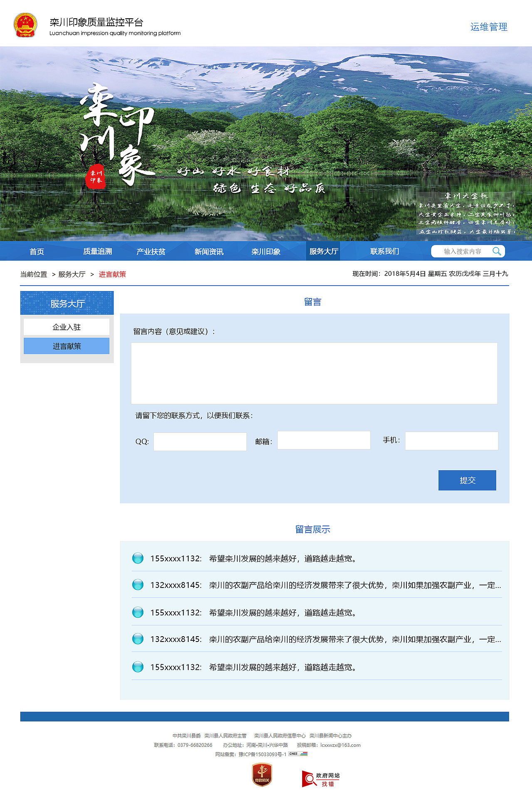Click fifth message row bullet icon
Screen dimensions: 532x790
pyautogui.click(x=138, y=667)
